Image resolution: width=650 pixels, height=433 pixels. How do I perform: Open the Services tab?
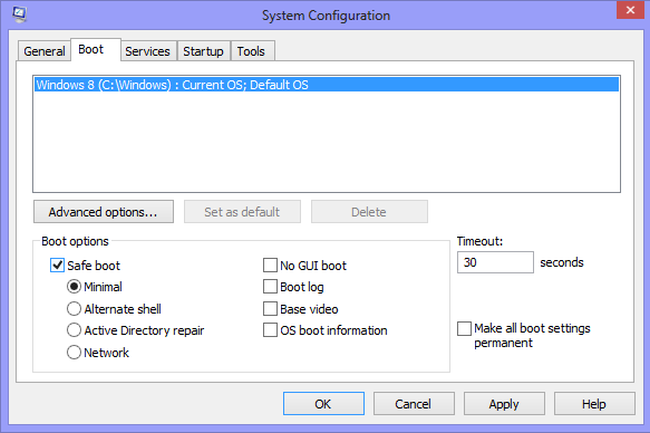click(148, 51)
